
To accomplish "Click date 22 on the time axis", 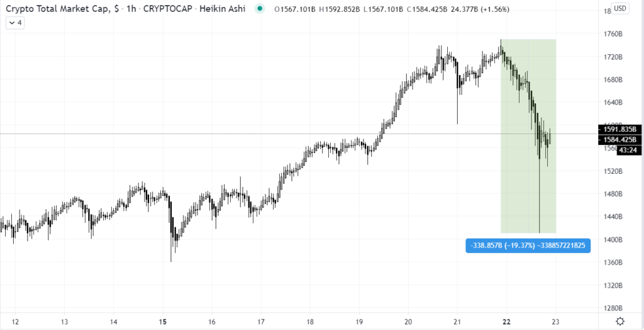I will click(506, 322).
